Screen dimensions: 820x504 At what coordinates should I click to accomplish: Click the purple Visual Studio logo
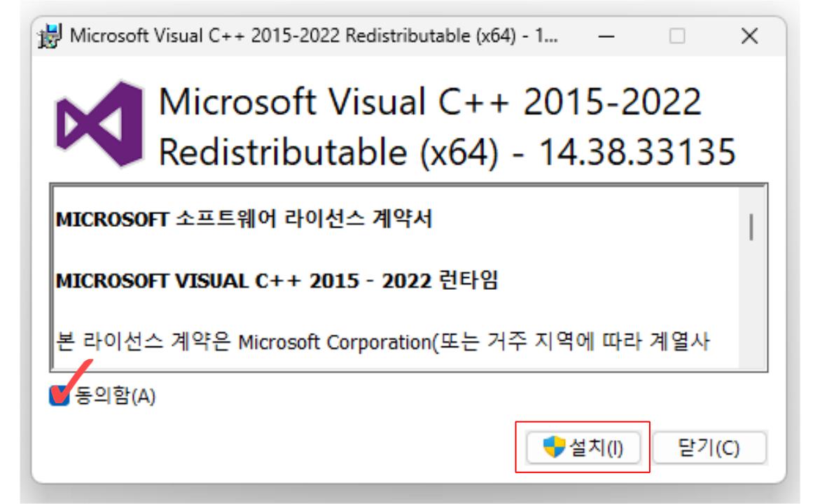pyautogui.click(x=99, y=125)
